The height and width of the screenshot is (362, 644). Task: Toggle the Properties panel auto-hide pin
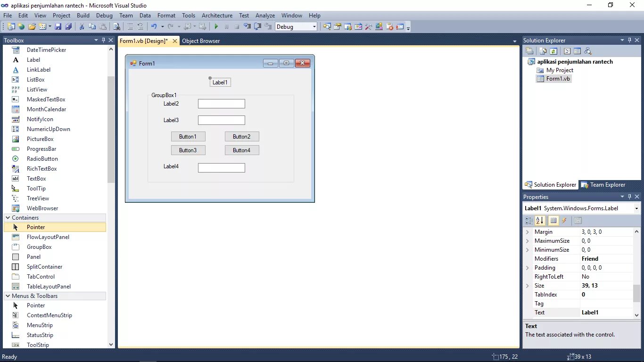pyautogui.click(x=629, y=197)
